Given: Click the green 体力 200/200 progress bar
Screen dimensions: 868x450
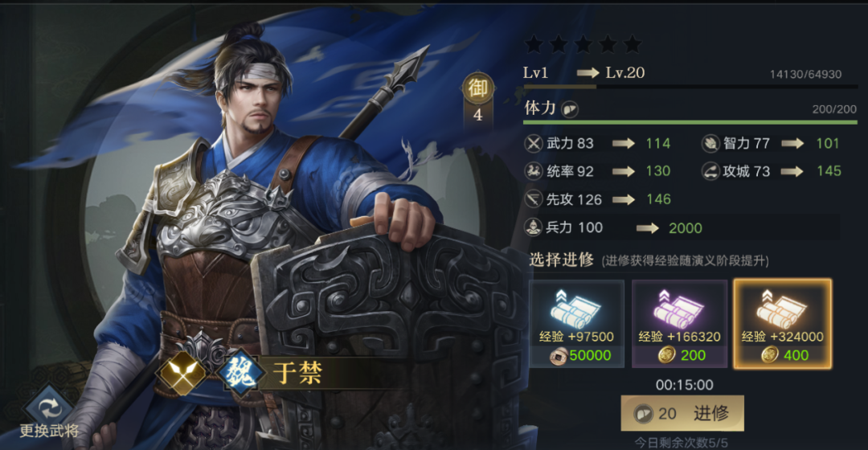Looking at the screenshot, I should [690, 122].
